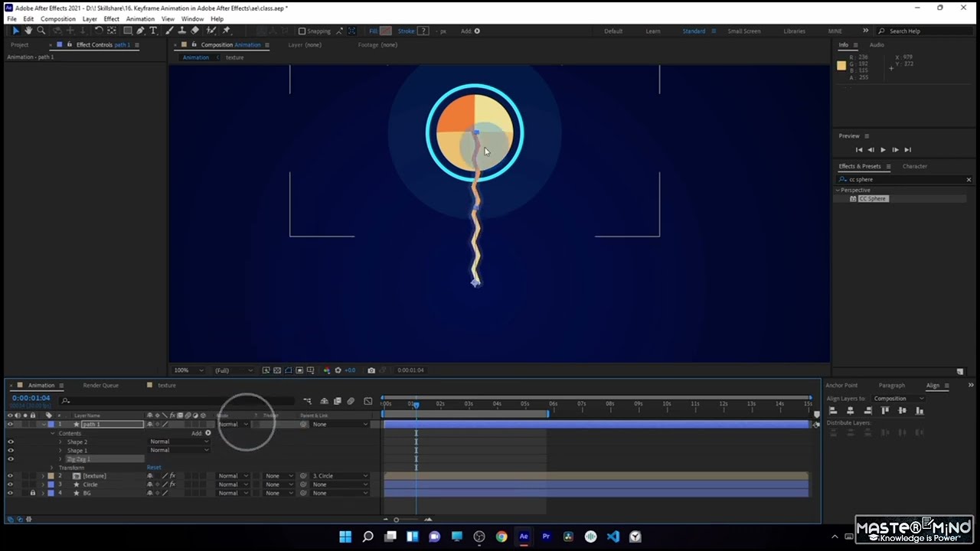Select the Standard workspace
The height and width of the screenshot is (551, 980).
point(694,31)
